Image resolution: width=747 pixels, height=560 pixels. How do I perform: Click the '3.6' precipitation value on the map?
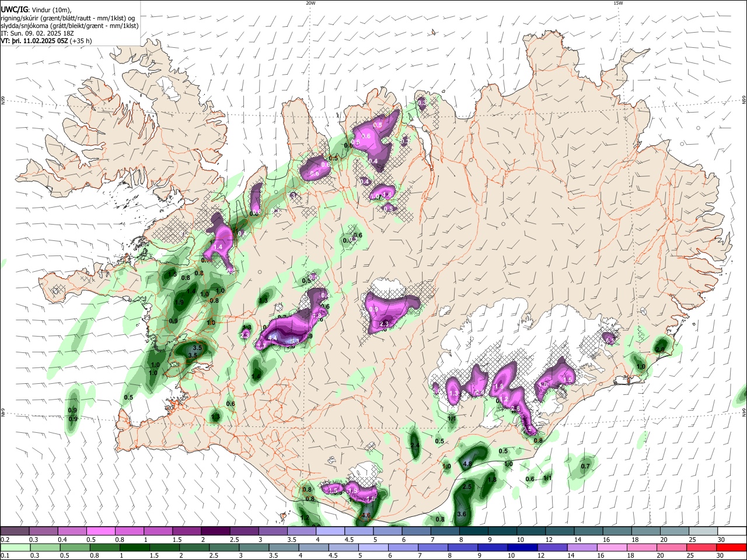462,514
